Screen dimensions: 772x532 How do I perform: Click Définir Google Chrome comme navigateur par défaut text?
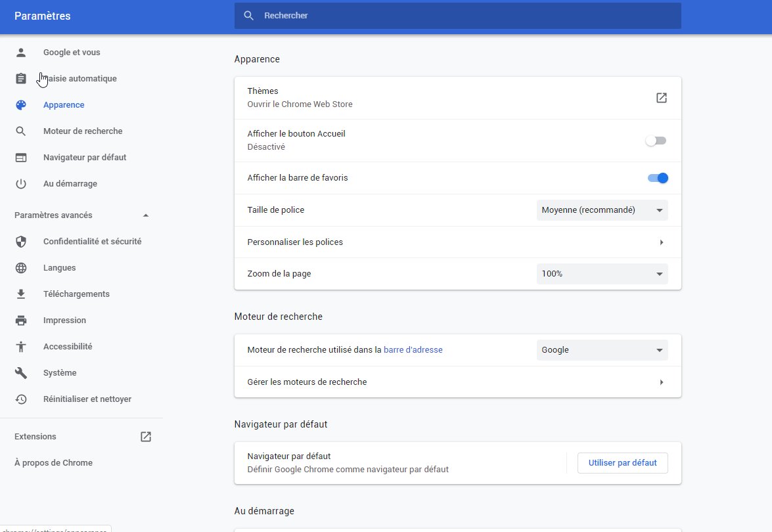pos(348,470)
